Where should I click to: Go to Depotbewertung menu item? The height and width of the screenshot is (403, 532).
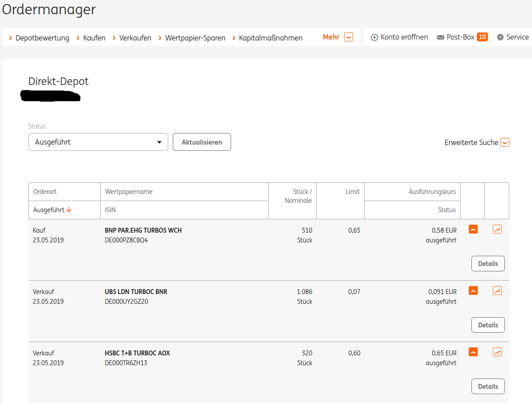tap(42, 38)
